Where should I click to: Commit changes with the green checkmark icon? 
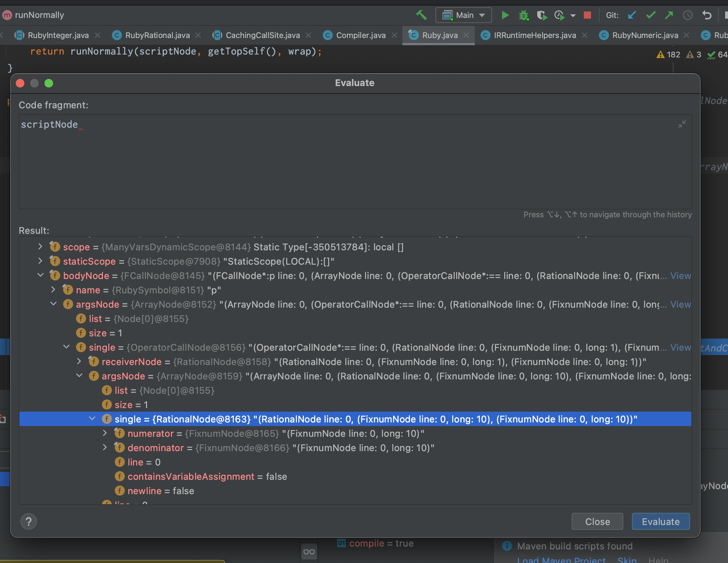[x=651, y=15]
